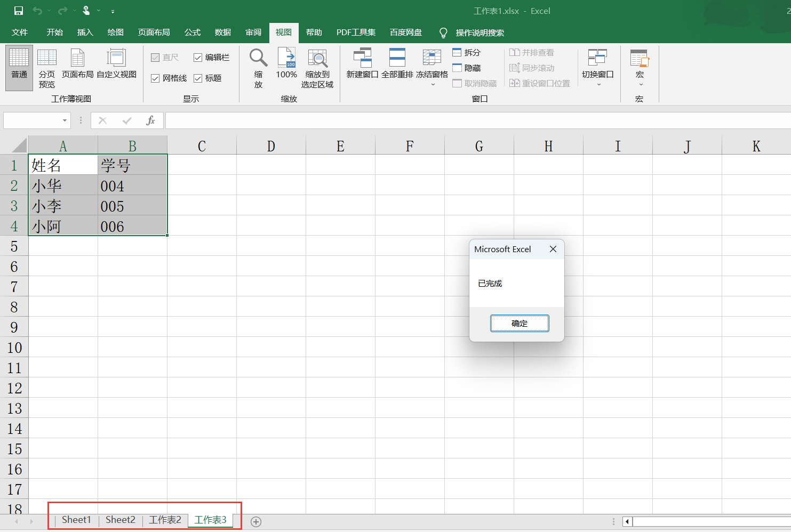Click cell containing 006
791x532 pixels.
132,226
